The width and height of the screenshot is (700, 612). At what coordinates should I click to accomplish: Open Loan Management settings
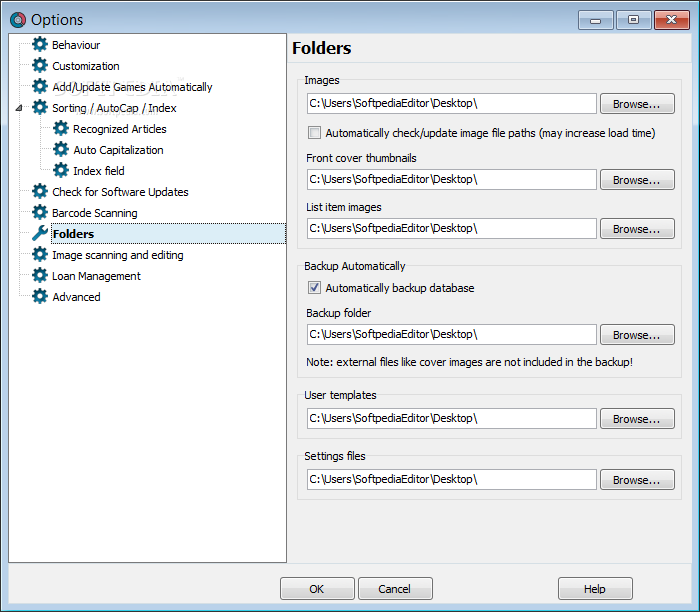[96, 276]
